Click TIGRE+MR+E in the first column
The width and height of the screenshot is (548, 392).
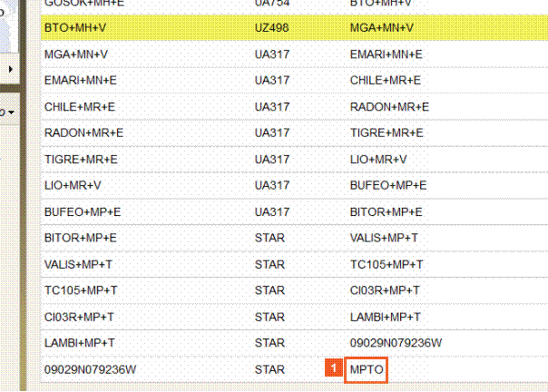click(x=81, y=159)
